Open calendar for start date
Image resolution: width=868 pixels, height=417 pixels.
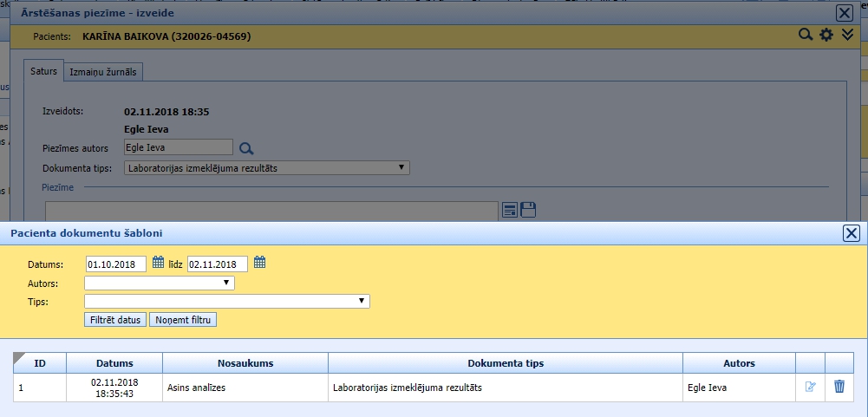pyautogui.click(x=158, y=263)
